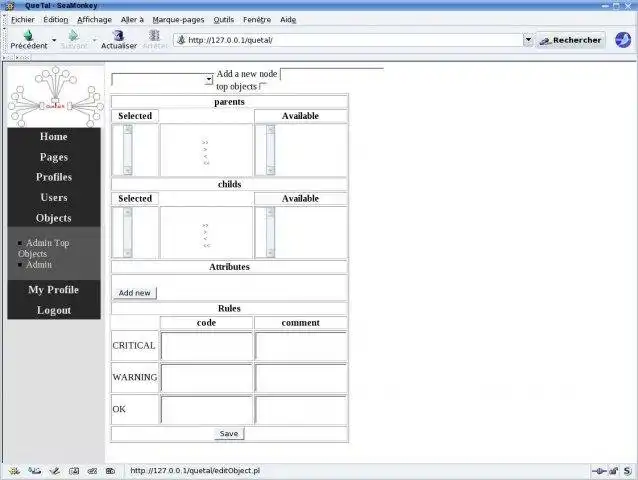Remove one child with the < link
This screenshot has width=638, height=480.
205,239
